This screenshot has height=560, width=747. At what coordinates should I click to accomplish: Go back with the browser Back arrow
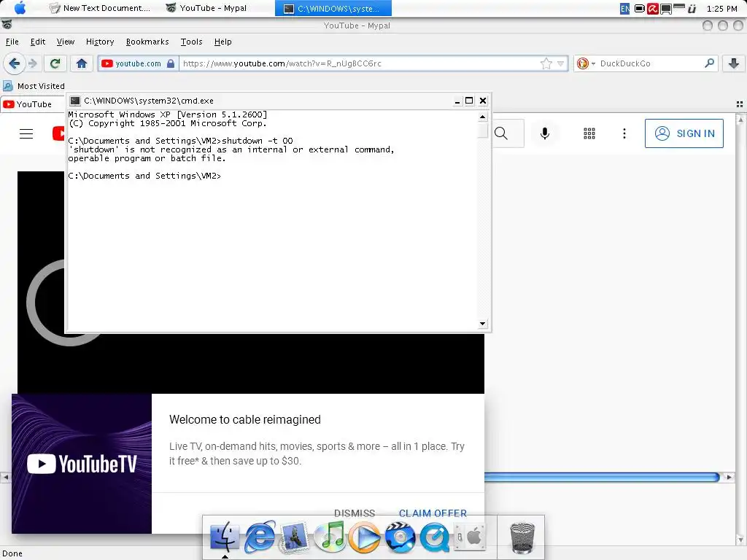[x=15, y=63]
